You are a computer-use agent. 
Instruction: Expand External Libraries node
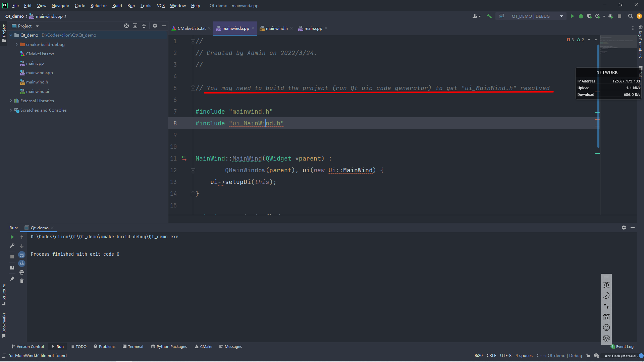[11, 101]
